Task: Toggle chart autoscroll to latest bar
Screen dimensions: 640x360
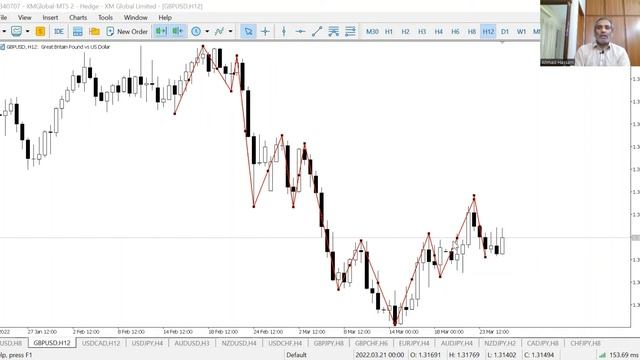Action: pyautogui.click(x=178, y=31)
